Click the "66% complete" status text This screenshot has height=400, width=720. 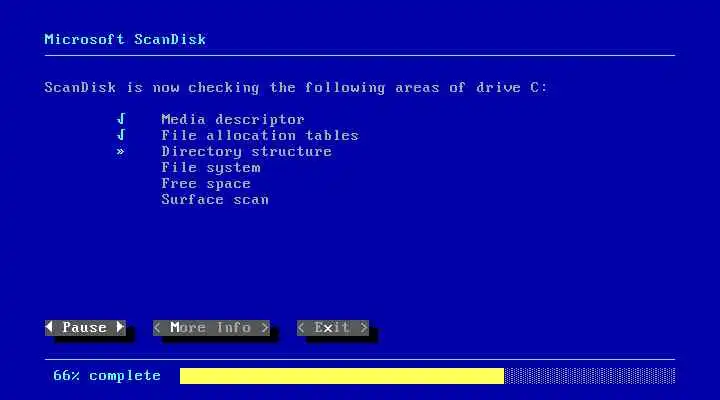pos(107,376)
